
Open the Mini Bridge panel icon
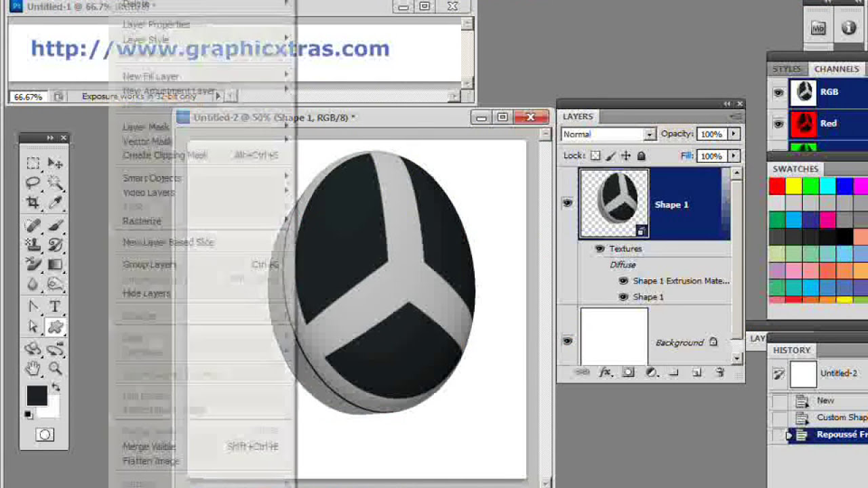click(818, 28)
